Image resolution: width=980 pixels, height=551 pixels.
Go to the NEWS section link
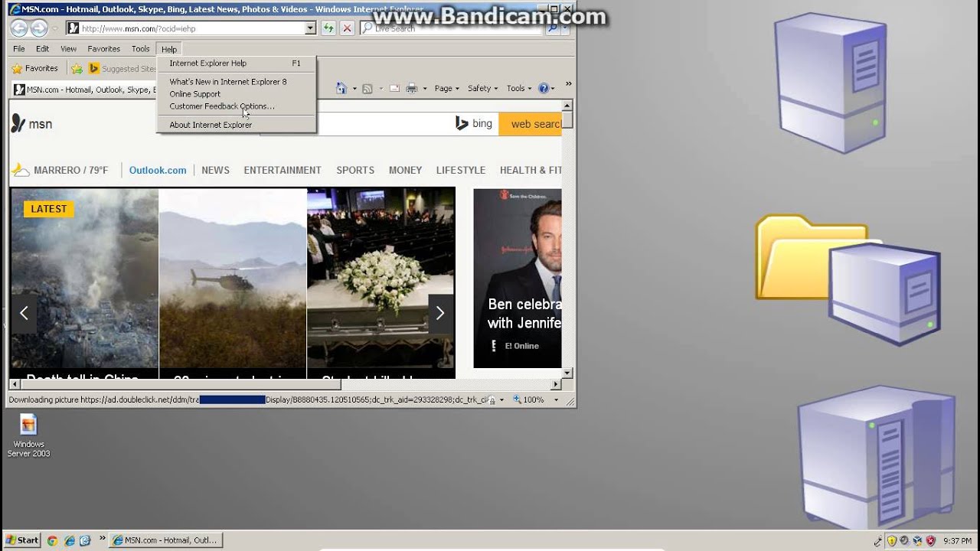click(215, 170)
